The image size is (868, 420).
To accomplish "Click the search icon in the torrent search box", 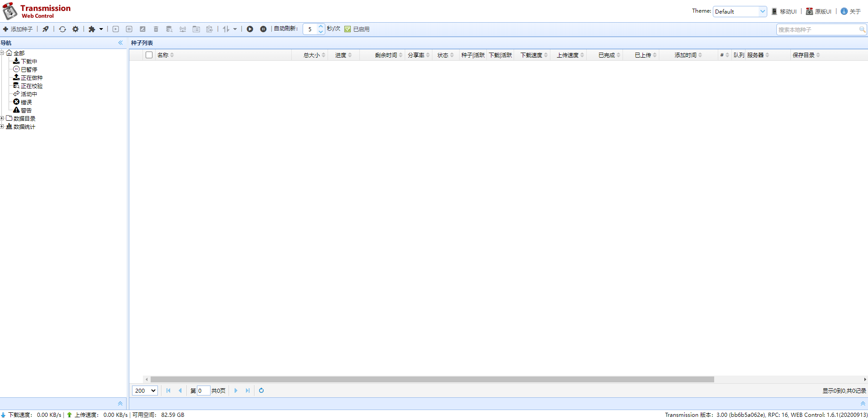I will click(862, 29).
